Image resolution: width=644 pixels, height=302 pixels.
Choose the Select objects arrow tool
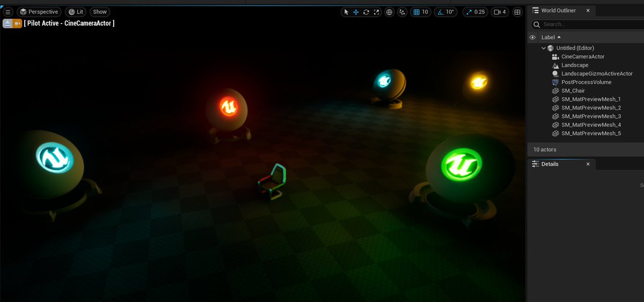click(346, 12)
